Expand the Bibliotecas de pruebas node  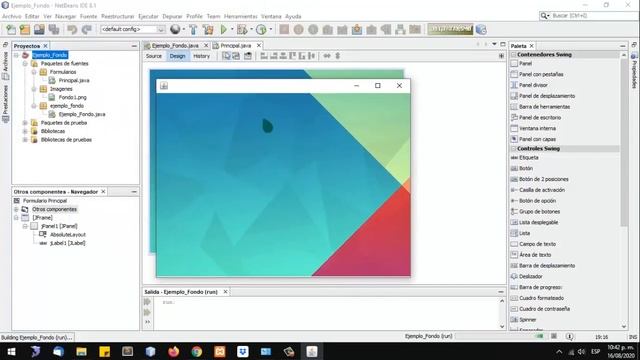tap(25, 140)
